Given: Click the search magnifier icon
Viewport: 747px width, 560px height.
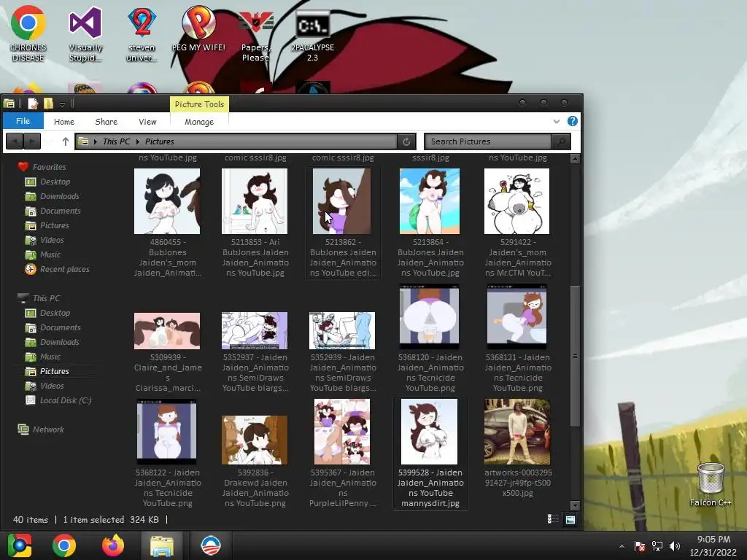Looking at the screenshot, I should pyautogui.click(x=562, y=141).
